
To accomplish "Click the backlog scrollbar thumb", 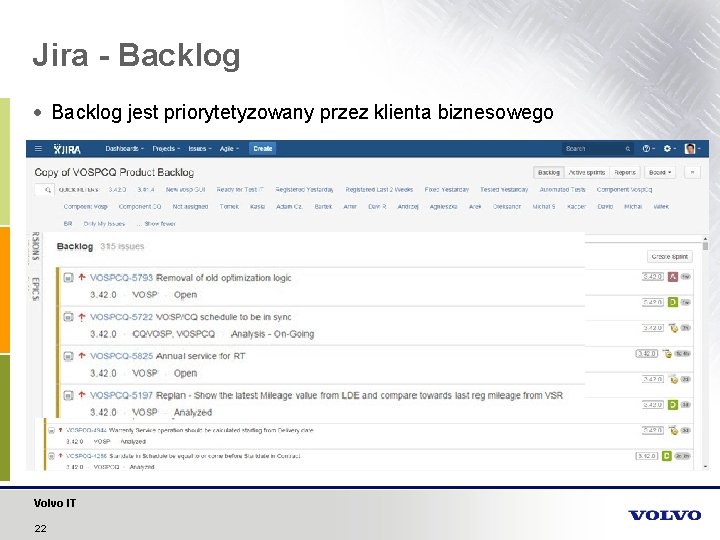I will pyautogui.click(x=705, y=246).
